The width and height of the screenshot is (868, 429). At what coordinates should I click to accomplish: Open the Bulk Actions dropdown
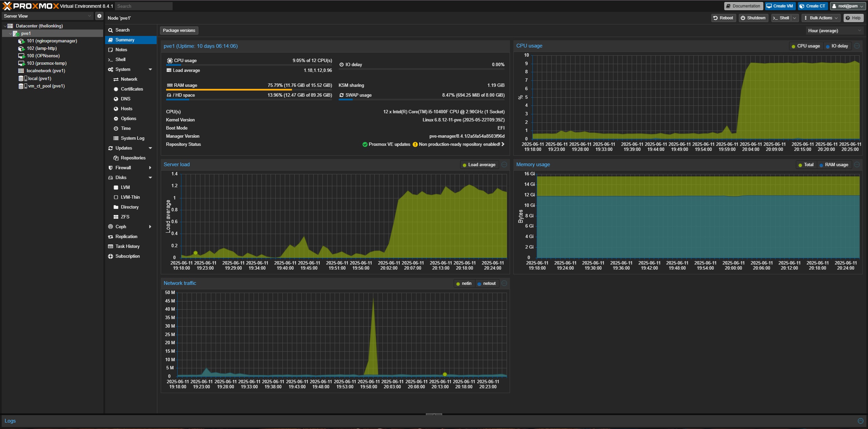[821, 18]
